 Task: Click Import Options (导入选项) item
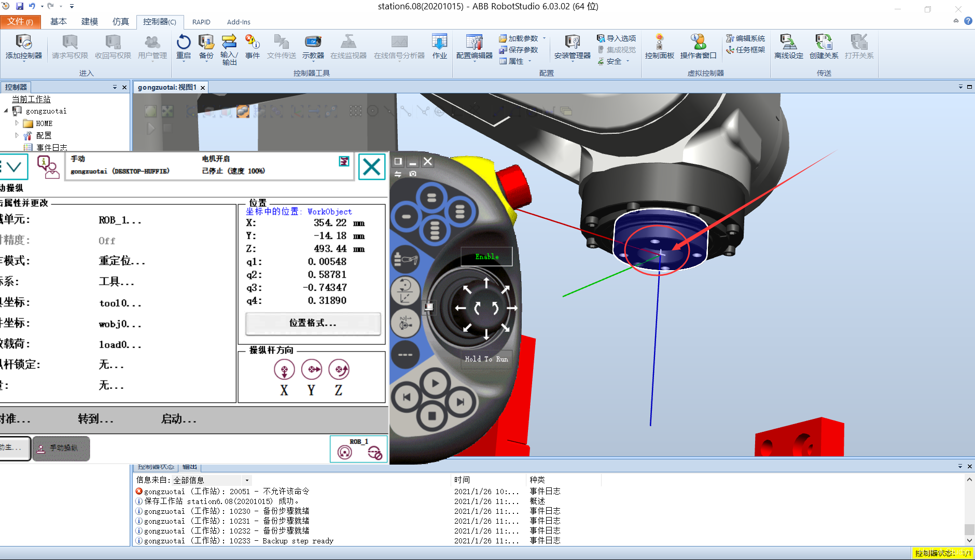[x=616, y=38]
